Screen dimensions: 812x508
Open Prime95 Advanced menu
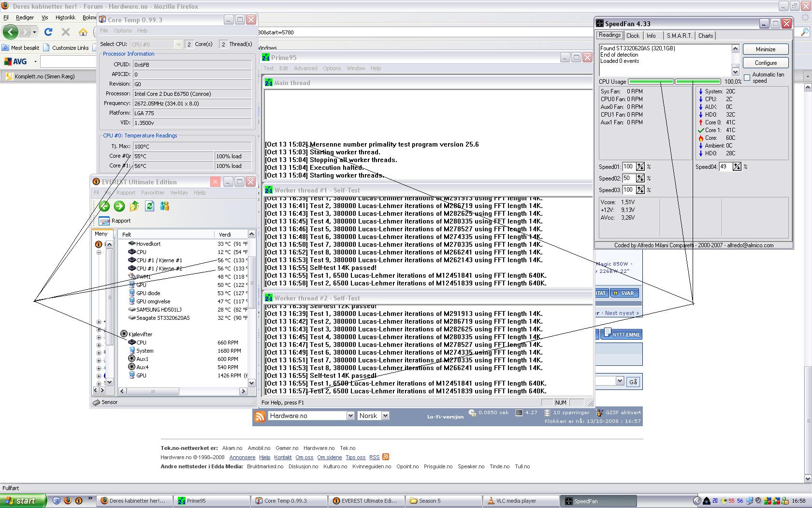click(x=305, y=68)
